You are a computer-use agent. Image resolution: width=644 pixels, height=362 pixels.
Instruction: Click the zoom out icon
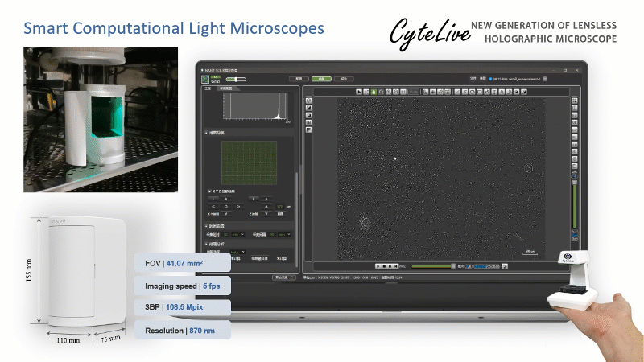click(396, 92)
